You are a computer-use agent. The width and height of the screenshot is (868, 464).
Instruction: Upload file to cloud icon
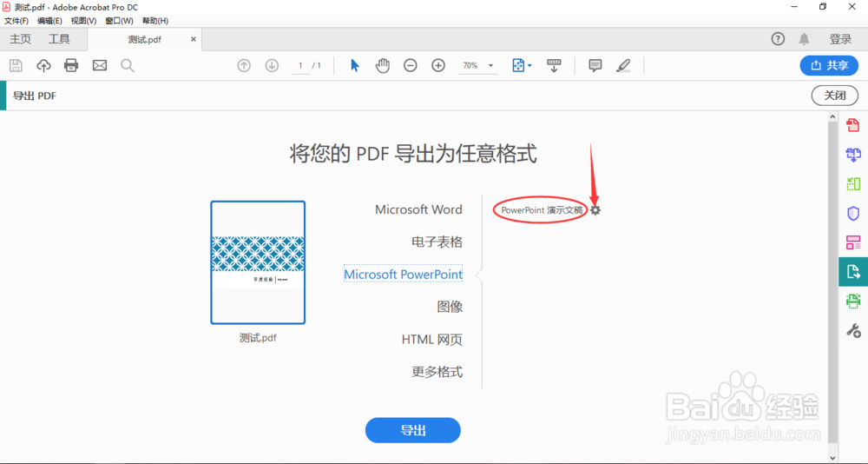coord(43,65)
